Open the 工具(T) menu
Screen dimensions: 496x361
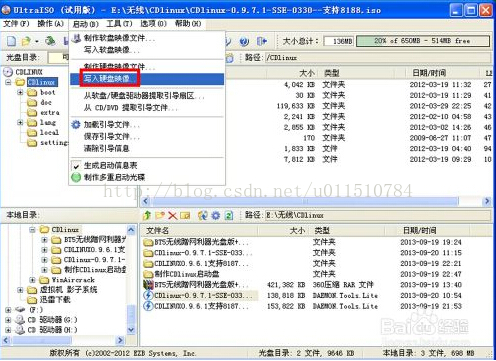click(x=119, y=24)
